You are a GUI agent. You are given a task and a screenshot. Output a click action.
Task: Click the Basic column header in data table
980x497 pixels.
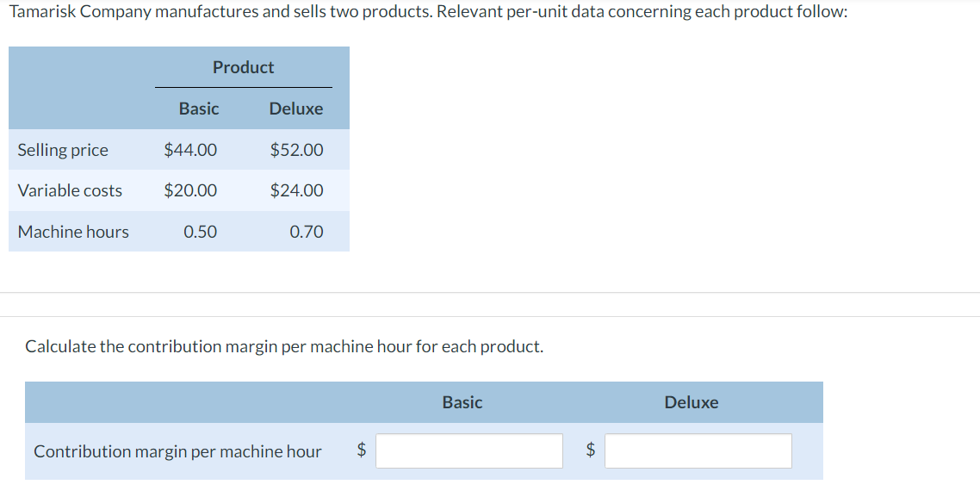pyautogui.click(x=199, y=109)
